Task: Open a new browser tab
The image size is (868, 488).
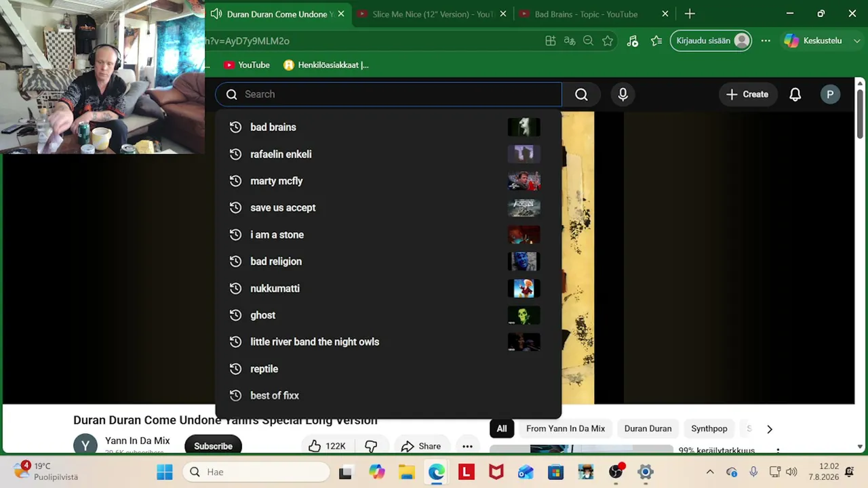Action: click(690, 14)
